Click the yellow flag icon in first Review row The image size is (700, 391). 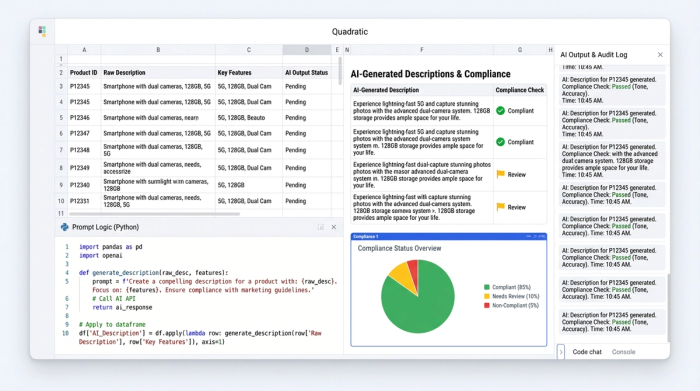pyautogui.click(x=500, y=175)
